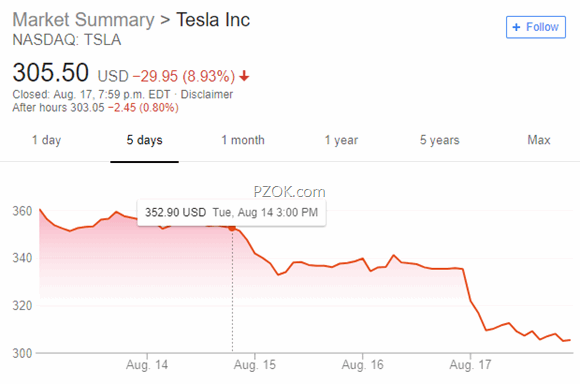This screenshot has height=384, width=580.
Task: Click the Tesla Inc title
Action: pos(213,20)
